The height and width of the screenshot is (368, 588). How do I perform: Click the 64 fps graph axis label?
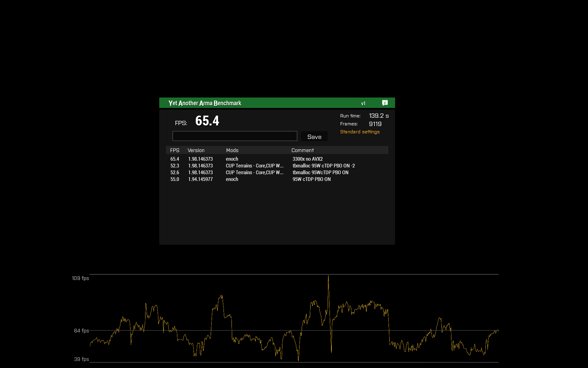[81, 331]
